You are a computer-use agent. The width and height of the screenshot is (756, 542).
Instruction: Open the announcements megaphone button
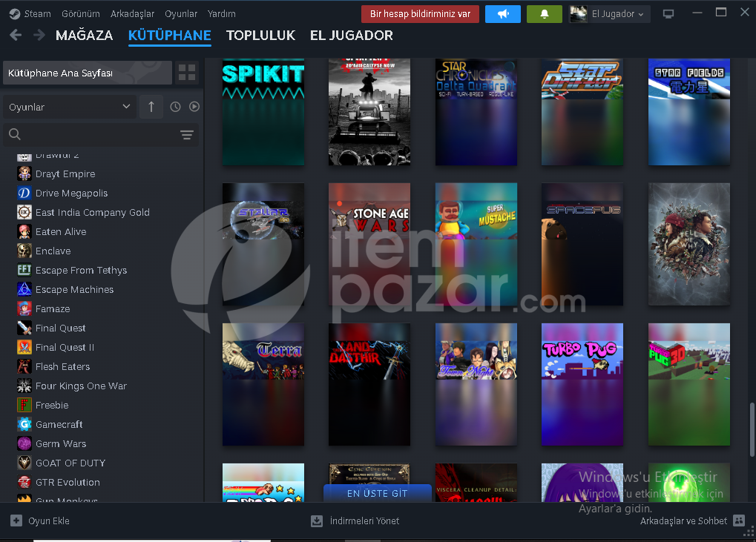pyautogui.click(x=503, y=14)
